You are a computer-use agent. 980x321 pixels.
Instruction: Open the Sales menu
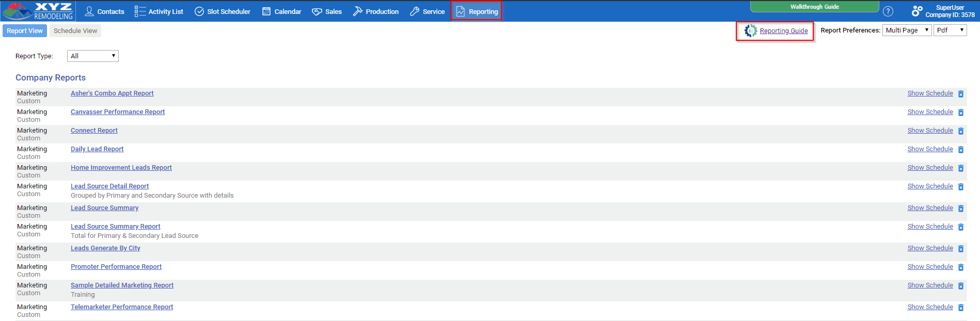pos(327,11)
